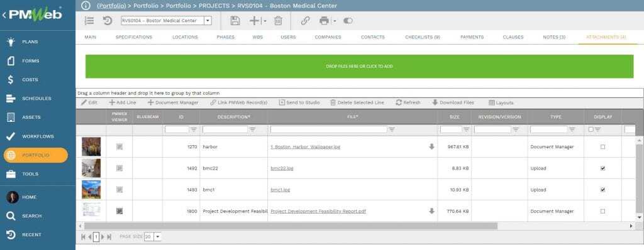This screenshot has width=644, height=250.
Task: Open the Costs dollar icon
Action: [x=11, y=80]
